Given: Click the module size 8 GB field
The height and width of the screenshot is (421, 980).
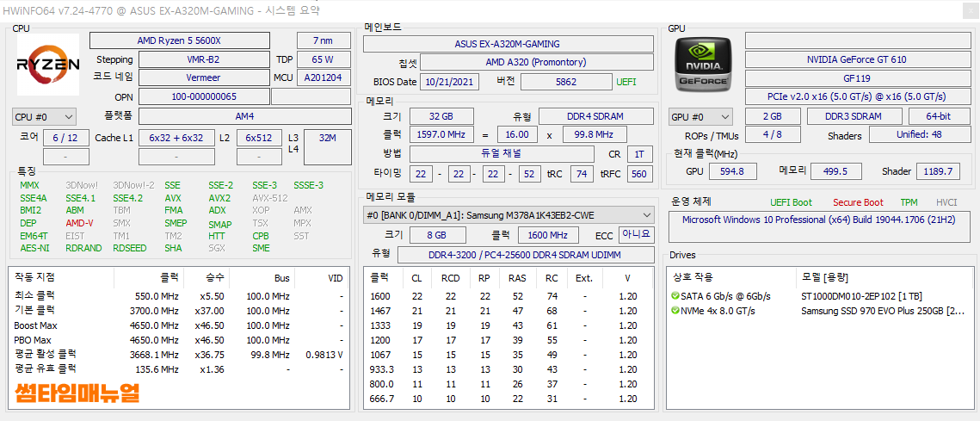Looking at the screenshot, I should 437,235.
